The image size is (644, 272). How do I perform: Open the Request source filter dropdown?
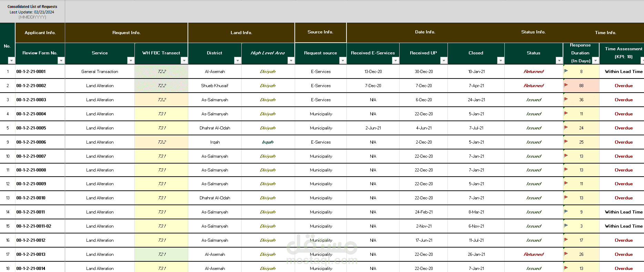(x=343, y=61)
